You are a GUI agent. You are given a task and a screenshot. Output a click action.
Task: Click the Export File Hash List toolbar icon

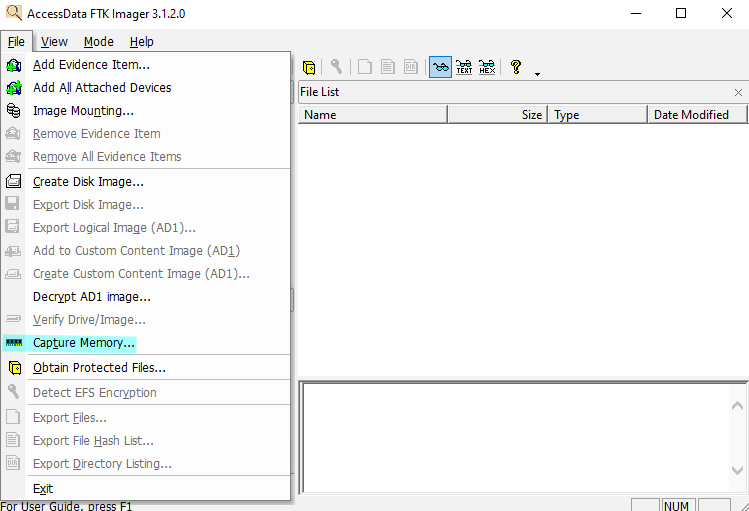[x=387, y=67]
